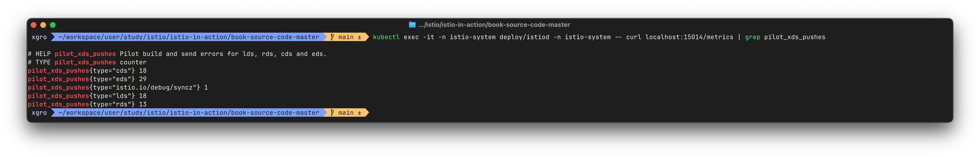
Task: Click the type="eds" metric showing 29
Action: [87, 79]
